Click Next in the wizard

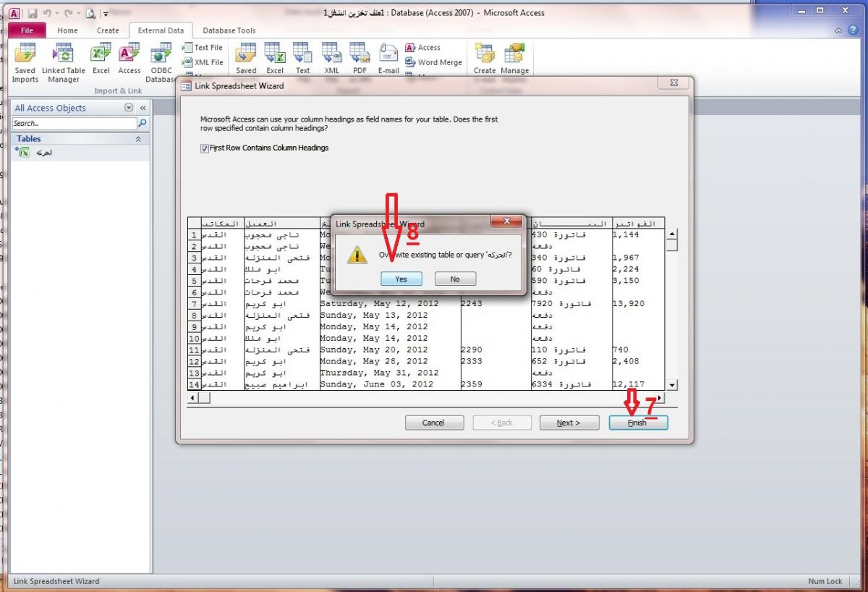(569, 423)
